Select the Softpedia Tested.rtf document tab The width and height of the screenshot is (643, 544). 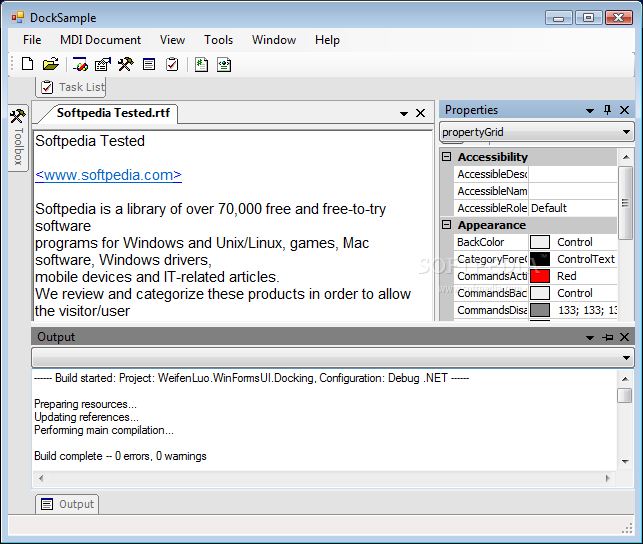[x=113, y=113]
